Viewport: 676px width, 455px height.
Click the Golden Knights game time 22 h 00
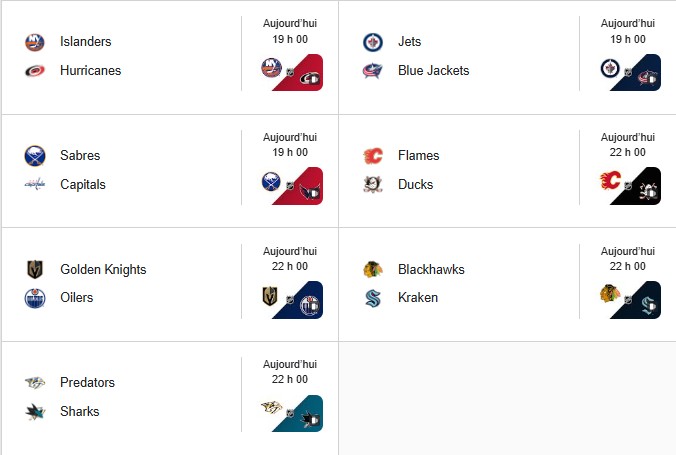pyautogui.click(x=290, y=266)
